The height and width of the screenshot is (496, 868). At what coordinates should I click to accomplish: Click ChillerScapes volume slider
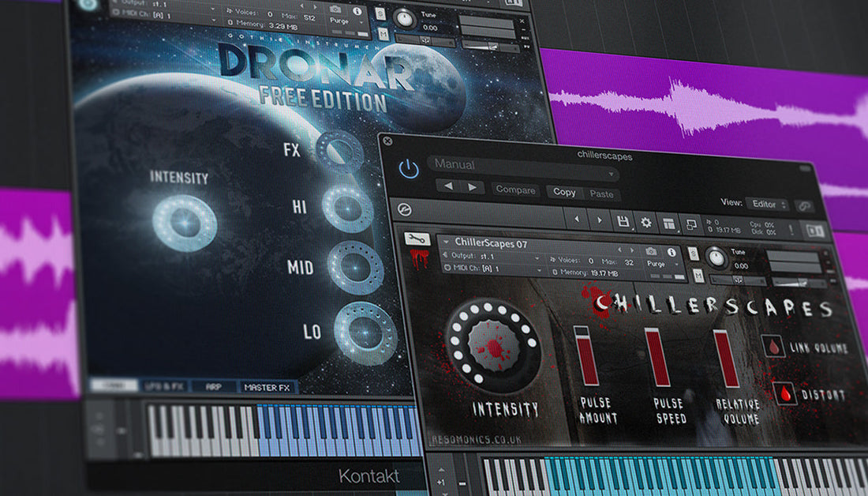click(x=798, y=284)
